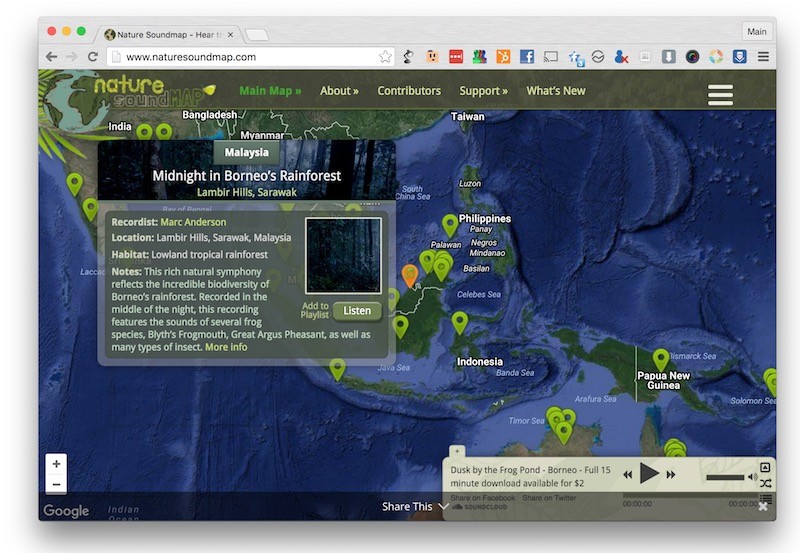The width and height of the screenshot is (800, 553).
Task: Click the rainforest thumbnail image
Action: coord(343,256)
